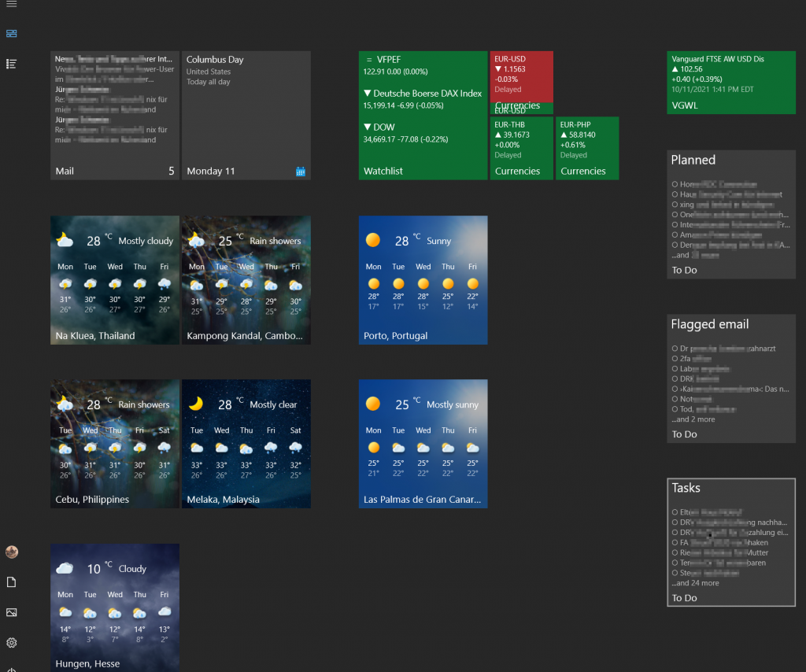The height and width of the screenshot is (672, 806).
Task: Open the Watchlist stocks tile
Action: coord(423,115)
